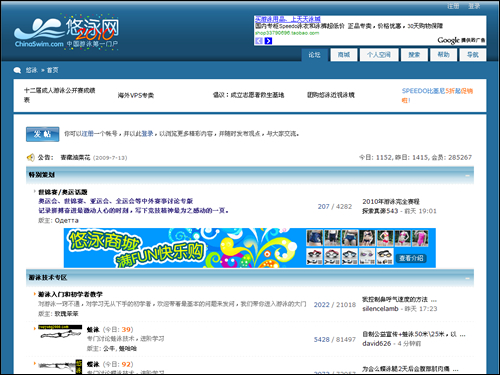Click the 207 thread count
The image size is (500, 375).
point(323,206)
